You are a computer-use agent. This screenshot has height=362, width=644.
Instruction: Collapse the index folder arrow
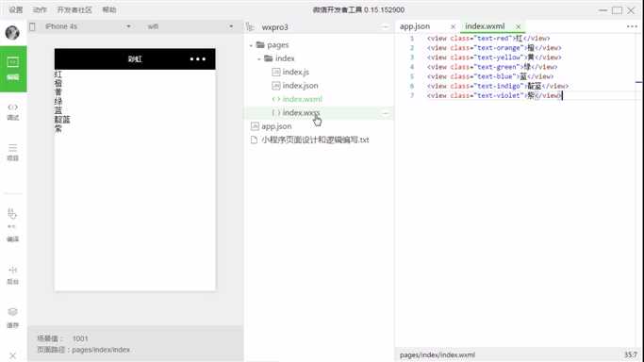(259, 59)
